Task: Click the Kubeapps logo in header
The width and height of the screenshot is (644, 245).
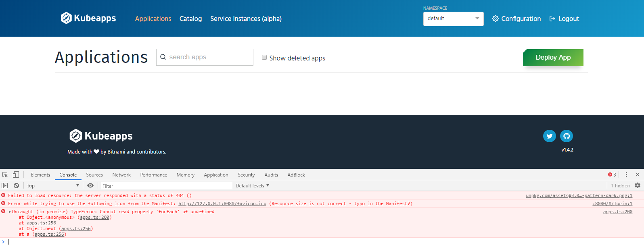Action: (88, 18)
